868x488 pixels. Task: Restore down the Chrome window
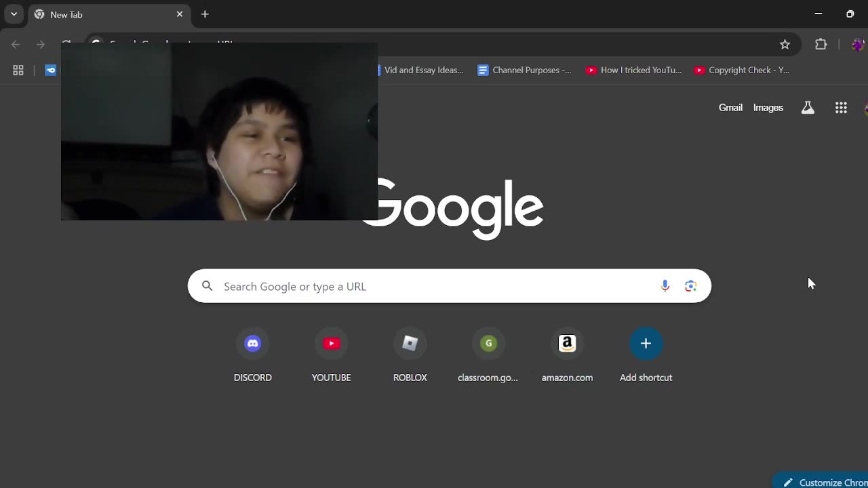(x=850, y=14)
